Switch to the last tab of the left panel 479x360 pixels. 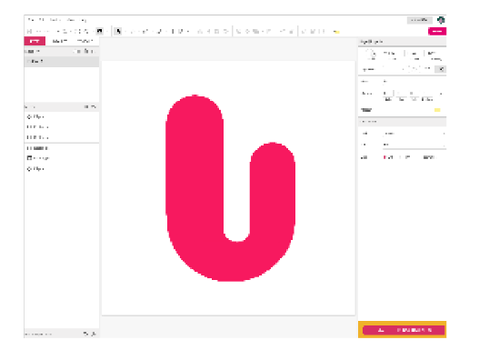[x=85, y=41]
